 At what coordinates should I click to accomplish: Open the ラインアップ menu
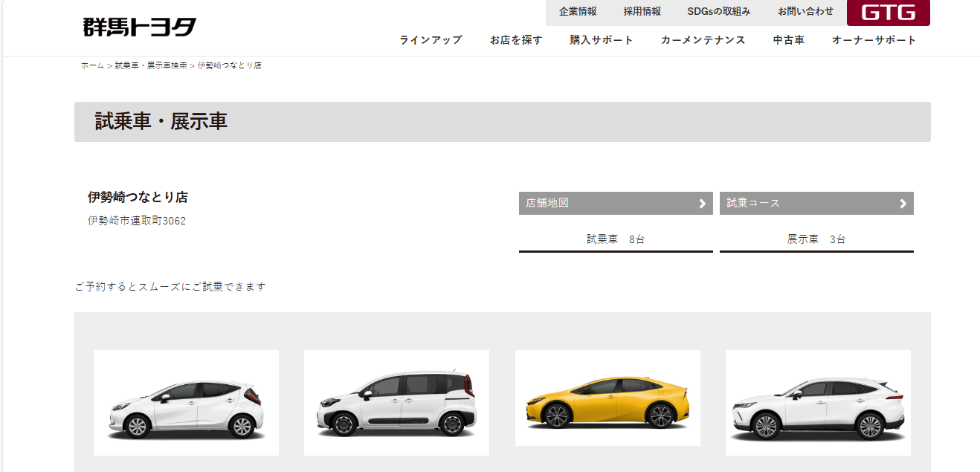[x=431, y=40]
